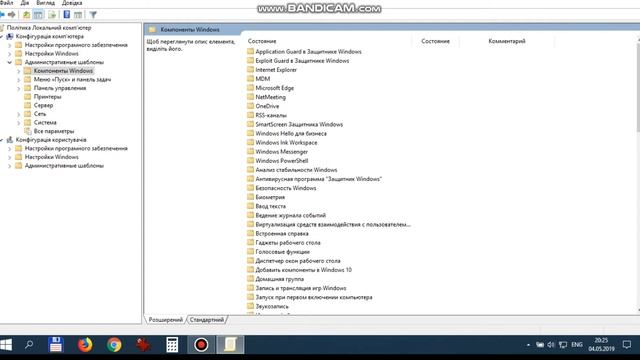Select Антивирусная программа "Защитник Windows" folder
The width and height of the screenshot is (640, 360).
318,179
